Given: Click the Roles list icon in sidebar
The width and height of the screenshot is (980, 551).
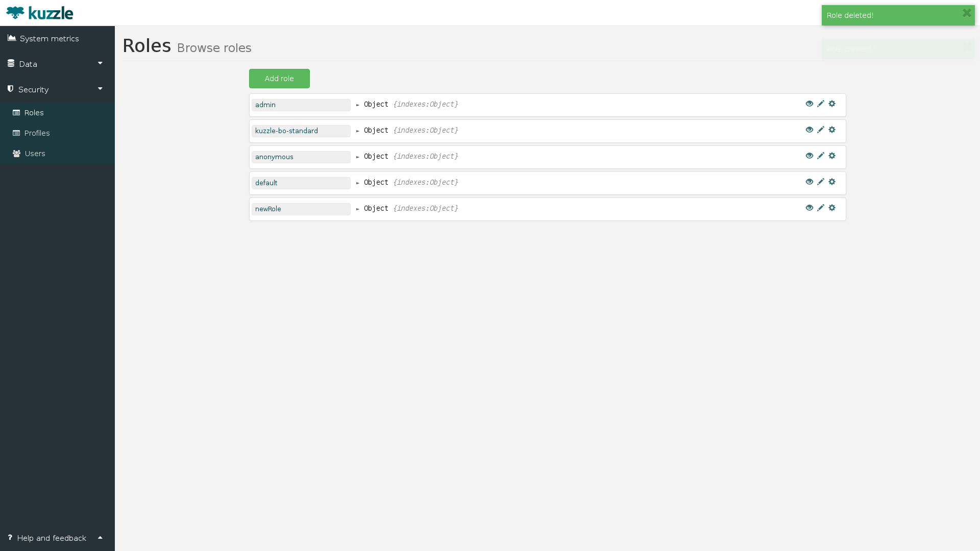Looking at the screenshot, I should coord(16,113).
